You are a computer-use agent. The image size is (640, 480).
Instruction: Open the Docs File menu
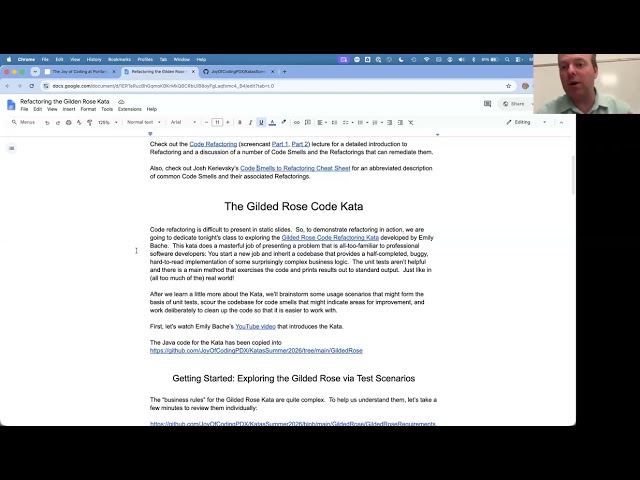(24, 109)
